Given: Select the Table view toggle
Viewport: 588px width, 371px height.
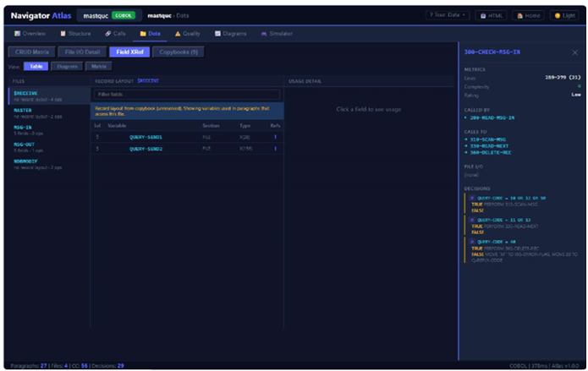Looking at the screenshot, I should click(36, 66).
